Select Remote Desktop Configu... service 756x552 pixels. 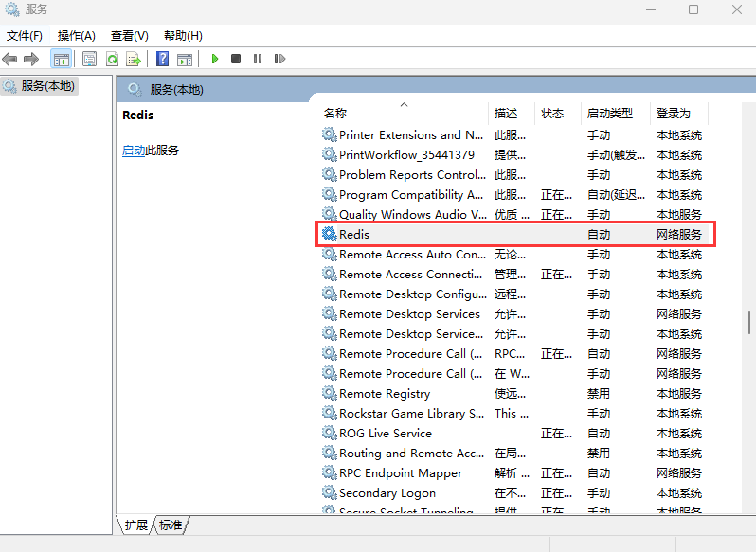(x=413, y=294)
